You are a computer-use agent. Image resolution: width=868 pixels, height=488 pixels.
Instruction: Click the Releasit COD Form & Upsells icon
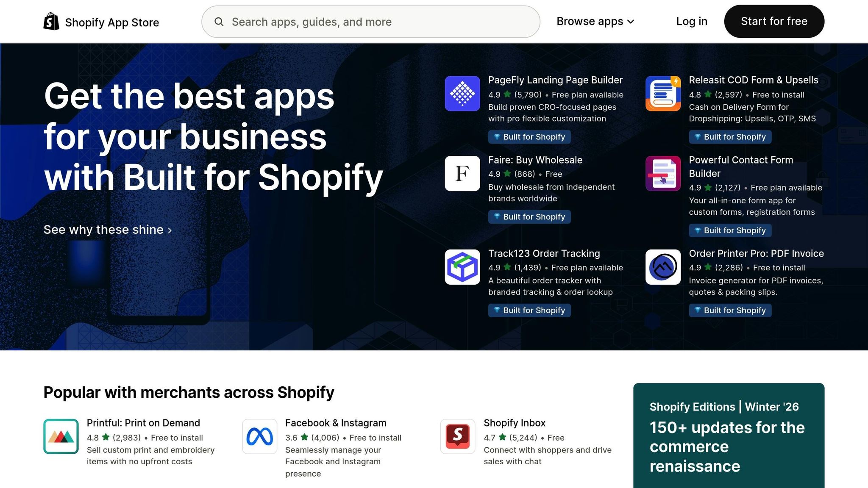(662, 93)
